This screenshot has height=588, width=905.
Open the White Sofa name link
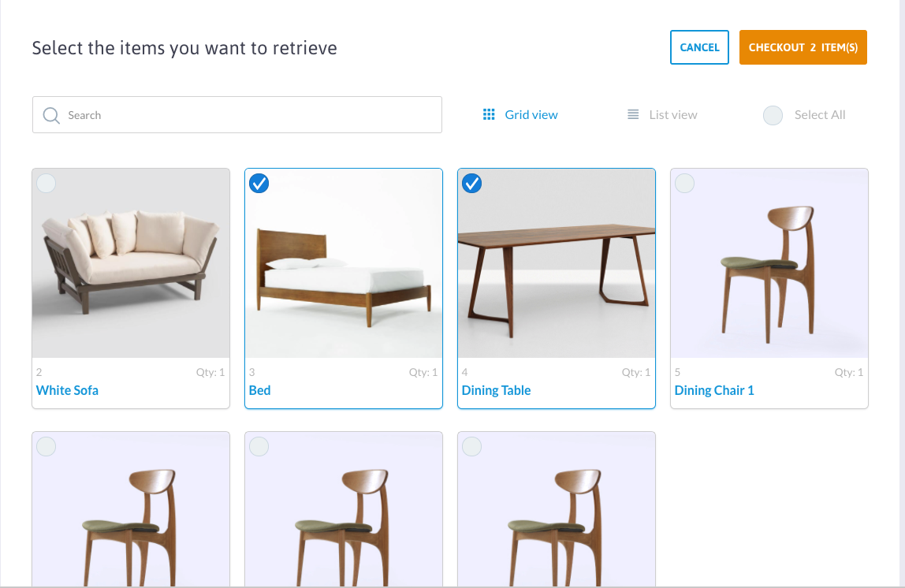(x=67, y=390)
